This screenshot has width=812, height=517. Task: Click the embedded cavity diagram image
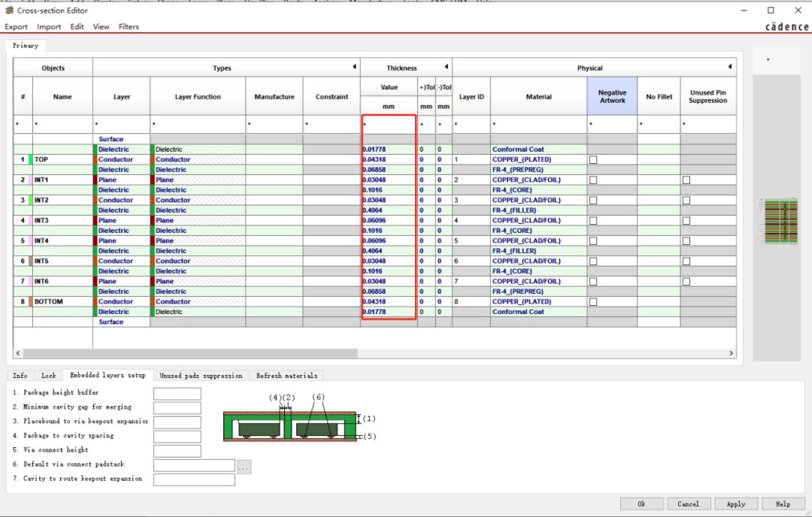point(289,426)
